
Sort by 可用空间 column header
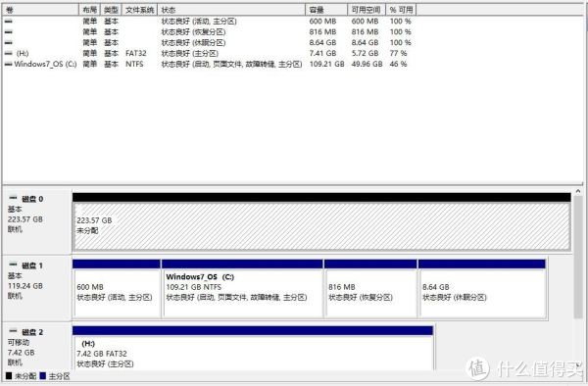click(x=367, y=10)
